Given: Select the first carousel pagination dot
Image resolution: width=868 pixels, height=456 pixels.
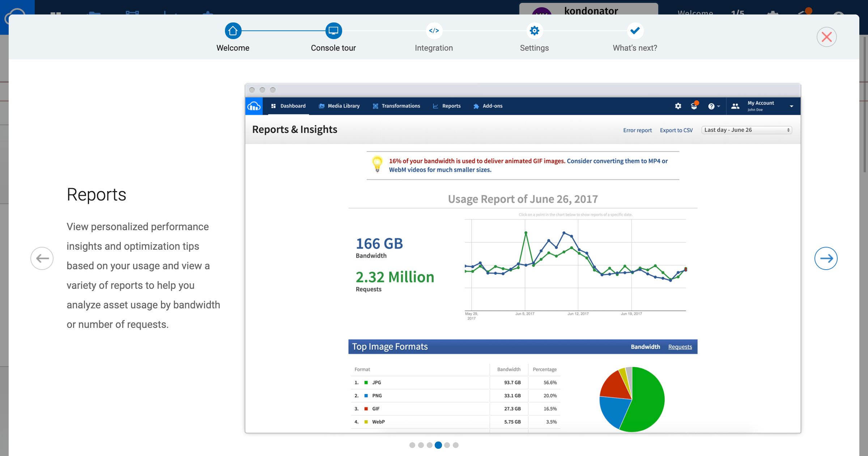Looking at the screenshot, I should (412, 445).
